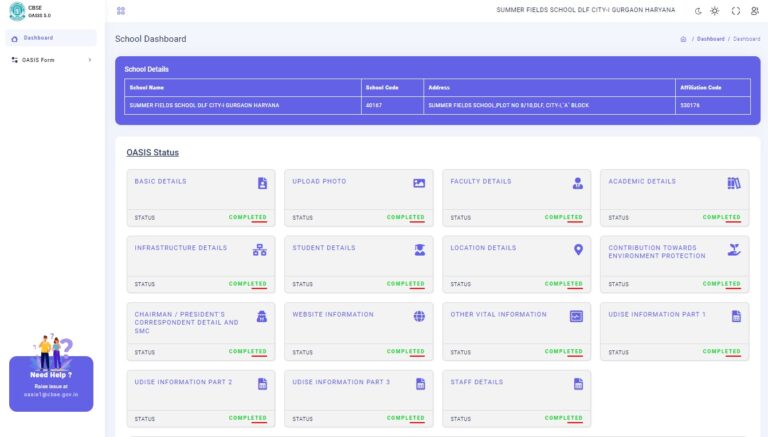Click the Faculty Details person icon
Viewport: 768px width, 437px height.
577,183
